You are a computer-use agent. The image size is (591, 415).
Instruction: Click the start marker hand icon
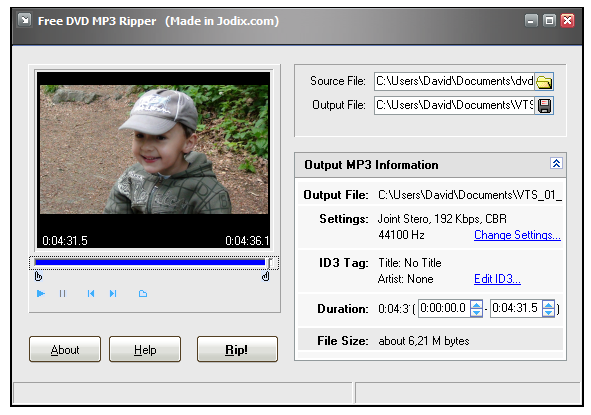(38, 276)
